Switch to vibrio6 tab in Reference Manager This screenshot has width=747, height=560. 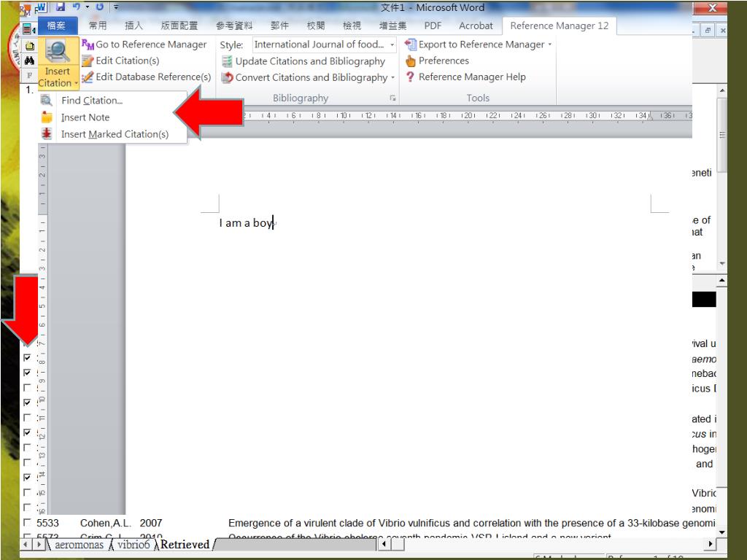(133, 544)
